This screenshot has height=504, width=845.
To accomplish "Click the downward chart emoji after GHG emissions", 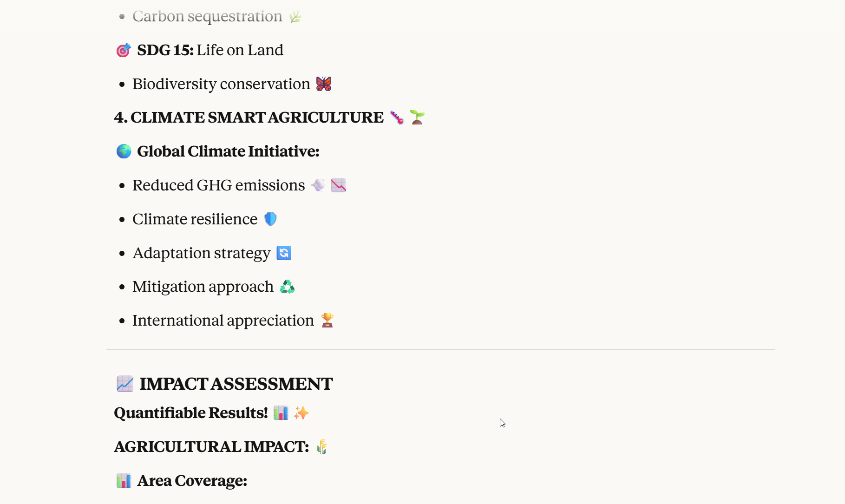I will [x=339, y=185].
